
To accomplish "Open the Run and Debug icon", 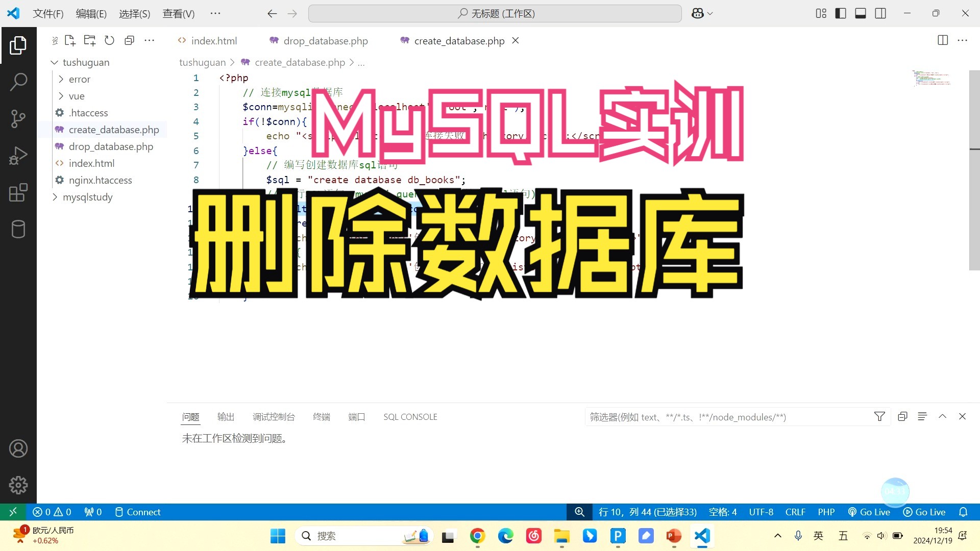I will tap(18, 155).
